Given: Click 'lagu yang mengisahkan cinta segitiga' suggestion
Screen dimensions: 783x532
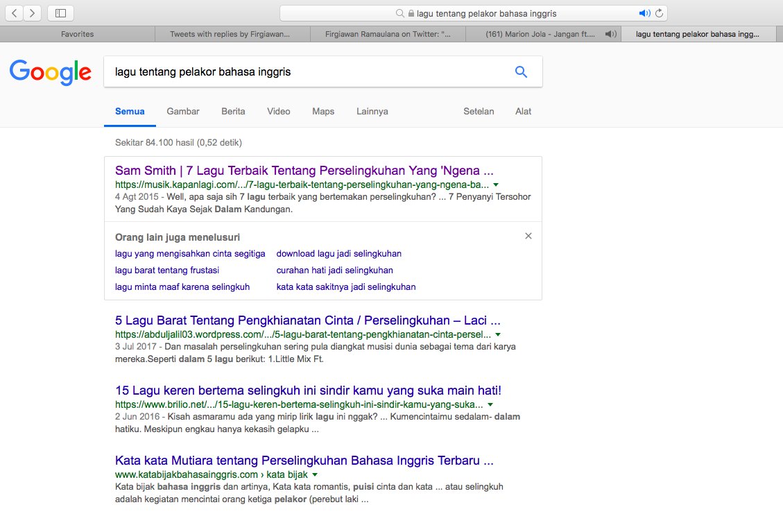Looking at the screenshot, I should coord(190,254).
